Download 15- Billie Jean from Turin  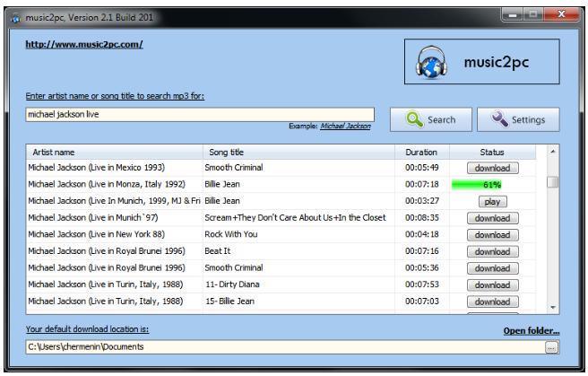pos(493,302)
